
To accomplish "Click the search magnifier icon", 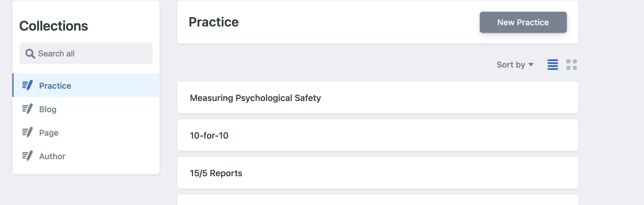I will [31, 53].
